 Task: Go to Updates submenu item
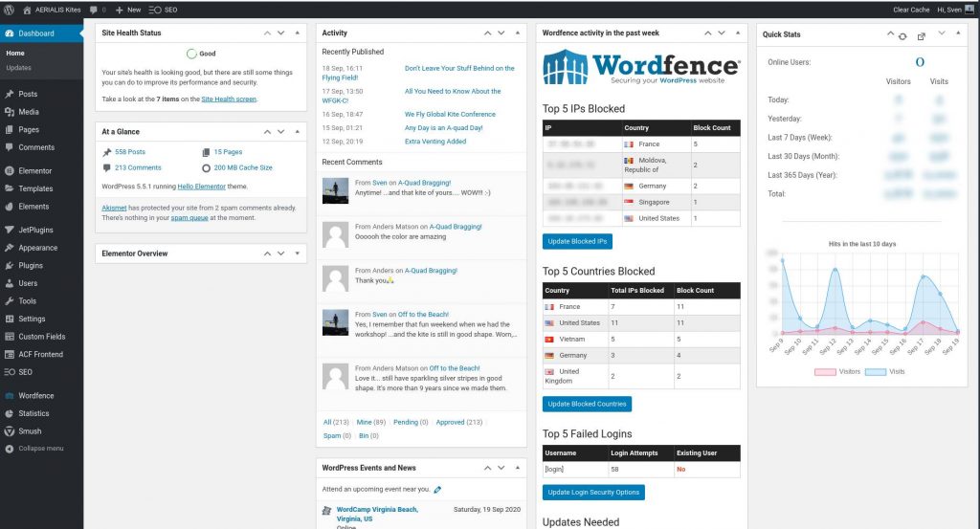point(19,68)
